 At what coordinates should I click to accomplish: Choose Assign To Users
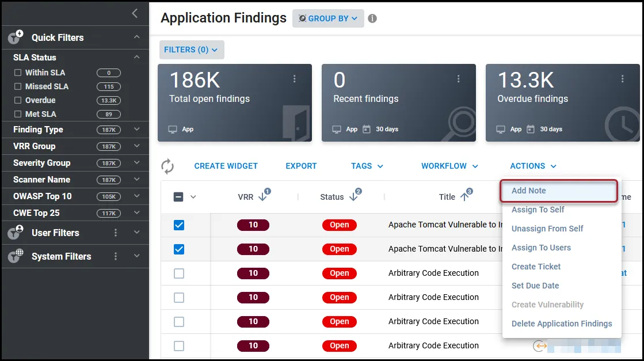[541, 248]
